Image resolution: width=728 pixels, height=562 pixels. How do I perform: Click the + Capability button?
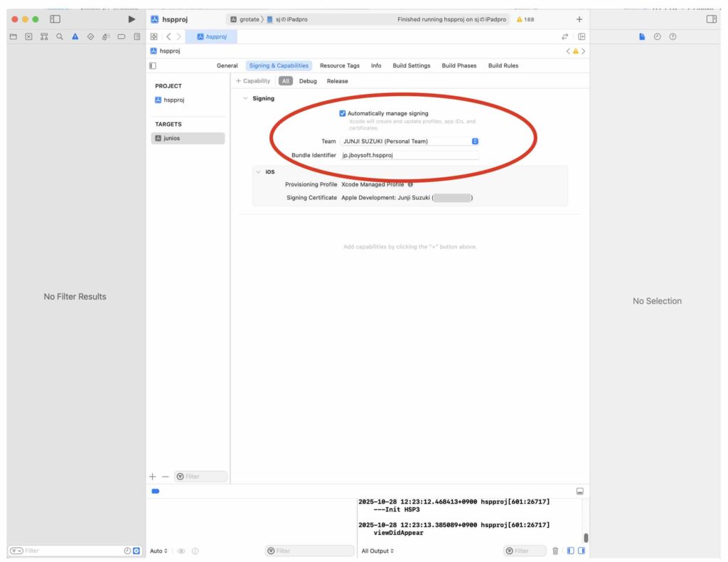pos(253,81)
